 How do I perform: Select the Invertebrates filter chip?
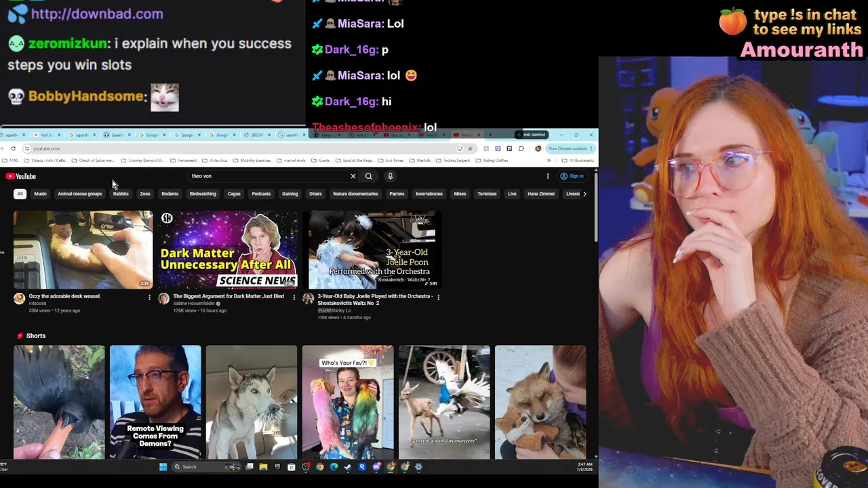(429, 194)
